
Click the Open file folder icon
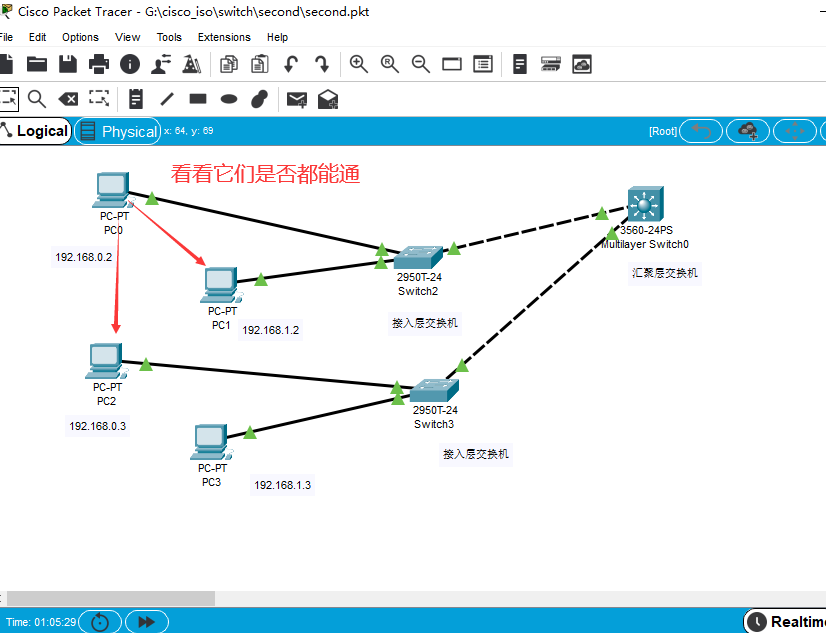click(37, 64)
